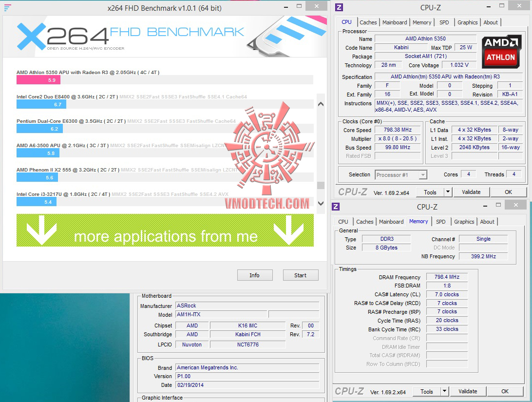Screen dimensions: 532x402
Task: Open SPD tab in top CPU-Z window
Action: tap(444, 22)
